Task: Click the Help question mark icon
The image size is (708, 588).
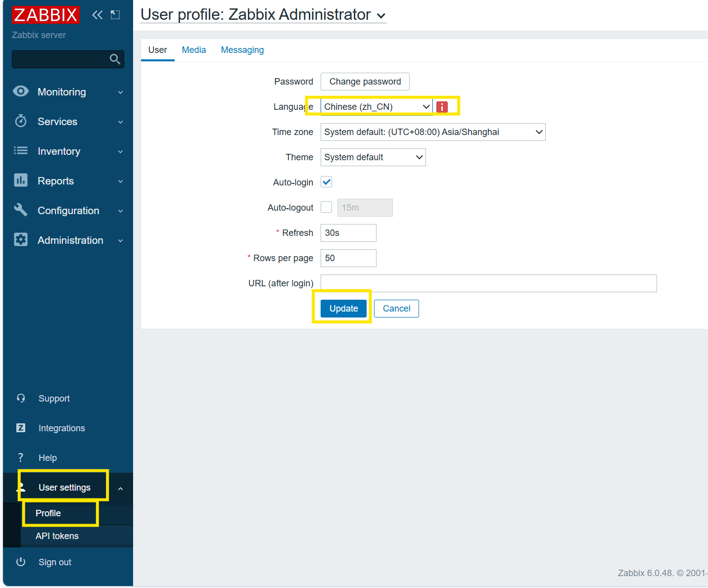Action: point(21,457)
